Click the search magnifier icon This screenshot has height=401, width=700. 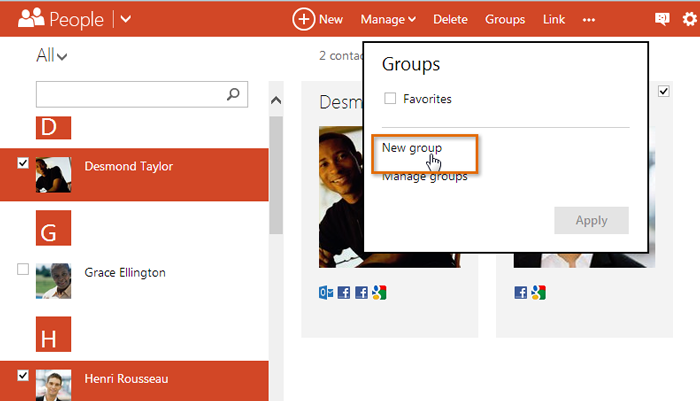pyautogui.click(x=233, y=94)
